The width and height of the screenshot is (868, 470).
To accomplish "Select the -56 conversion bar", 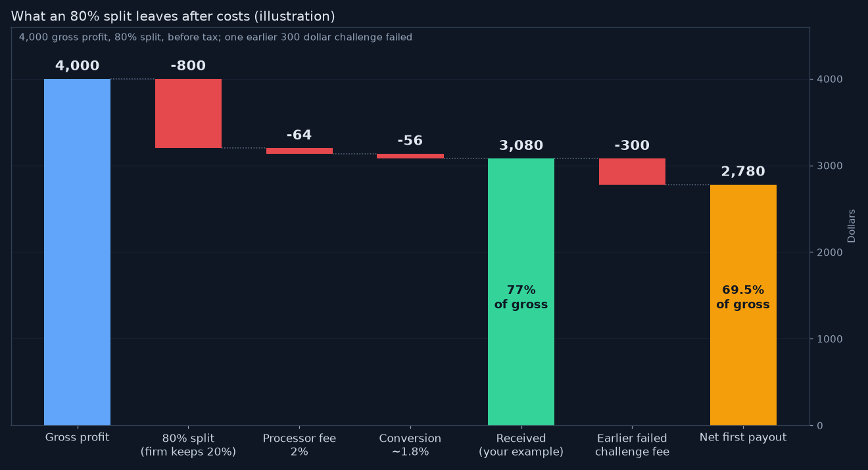I will click(410, 156).
